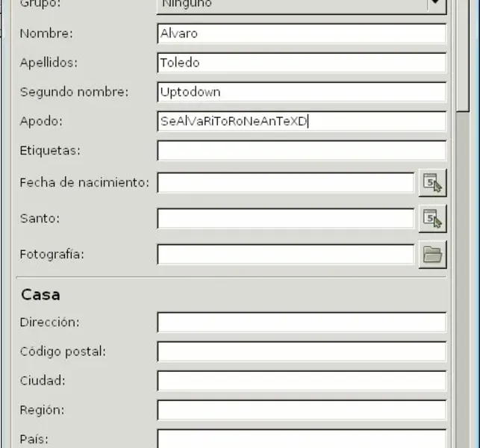Click into the Apodo text field
The image size is (480, 448).
tap(302, 121)
